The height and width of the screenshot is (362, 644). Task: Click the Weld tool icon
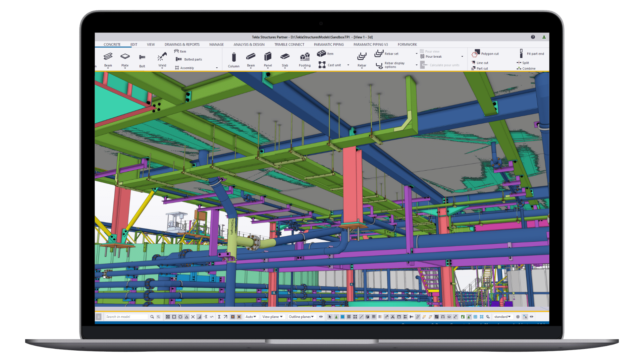pos(162,57)
